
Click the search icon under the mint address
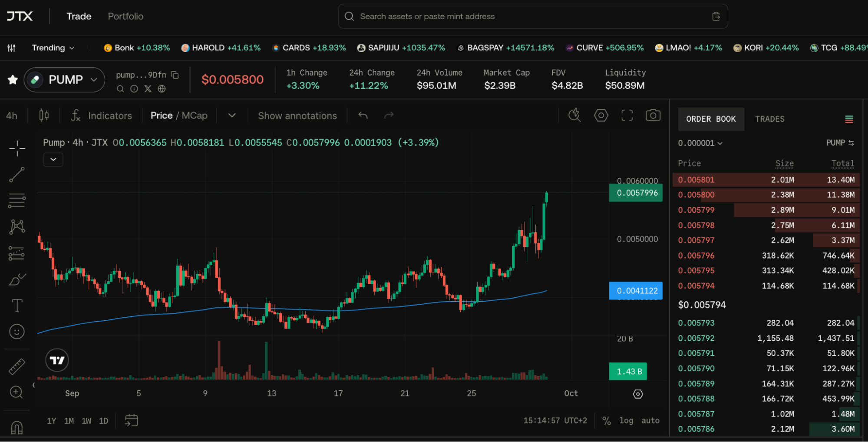click(x=120, y=89)
